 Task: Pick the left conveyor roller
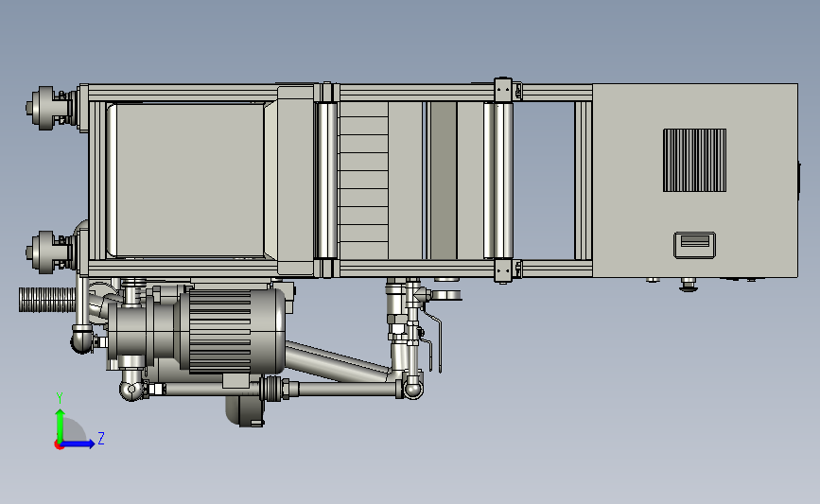coord(327,181)
